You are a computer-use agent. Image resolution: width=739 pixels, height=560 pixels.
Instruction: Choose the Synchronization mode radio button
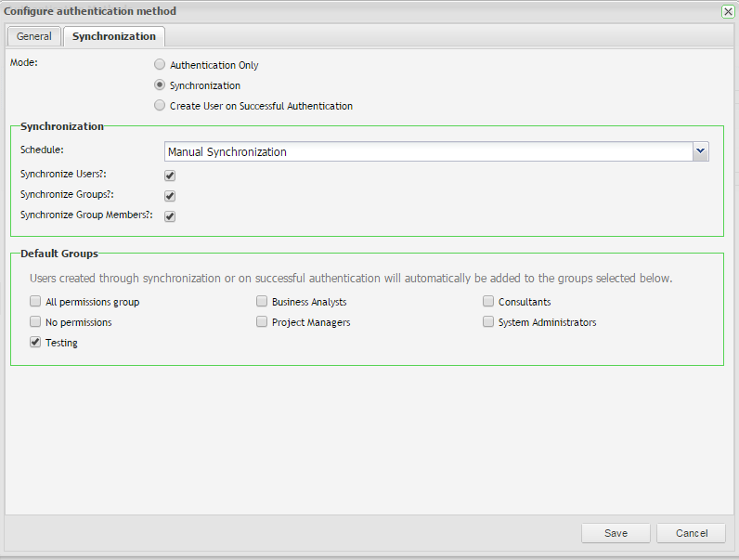161,85
